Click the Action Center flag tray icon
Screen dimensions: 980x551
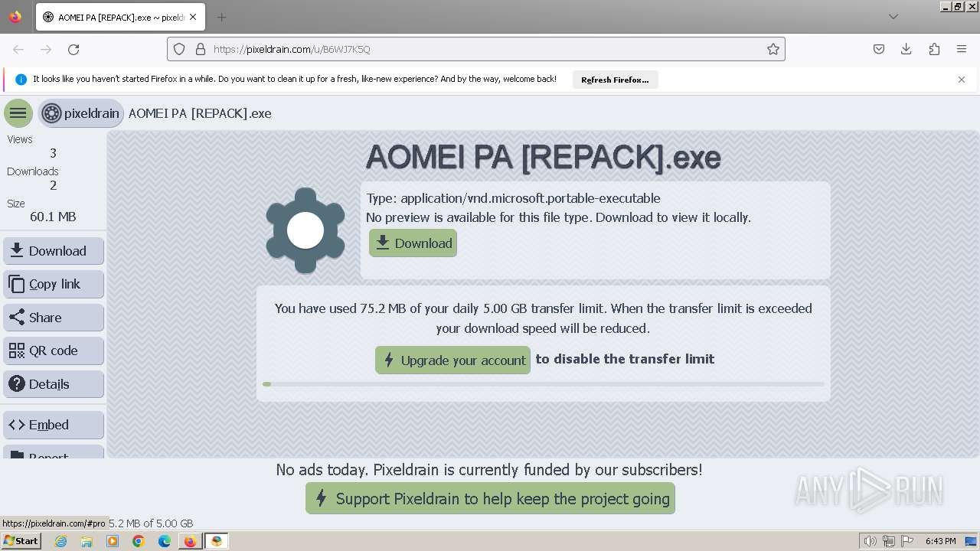906,541
